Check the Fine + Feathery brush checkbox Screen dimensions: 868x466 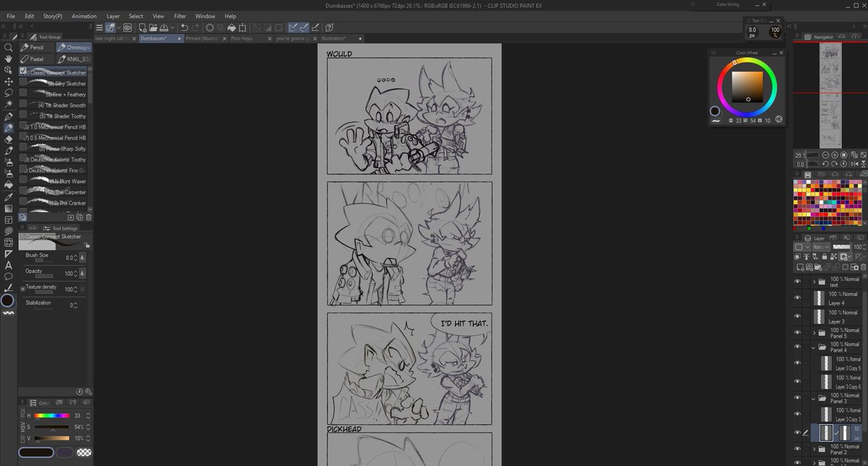coord(23,94)
